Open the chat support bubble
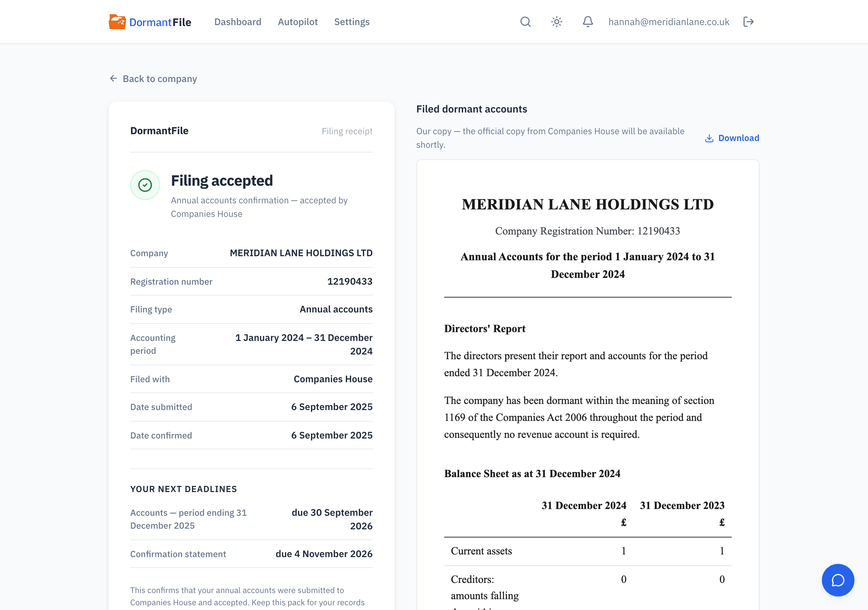The image size is (868, 610). [x=838, y=580]
